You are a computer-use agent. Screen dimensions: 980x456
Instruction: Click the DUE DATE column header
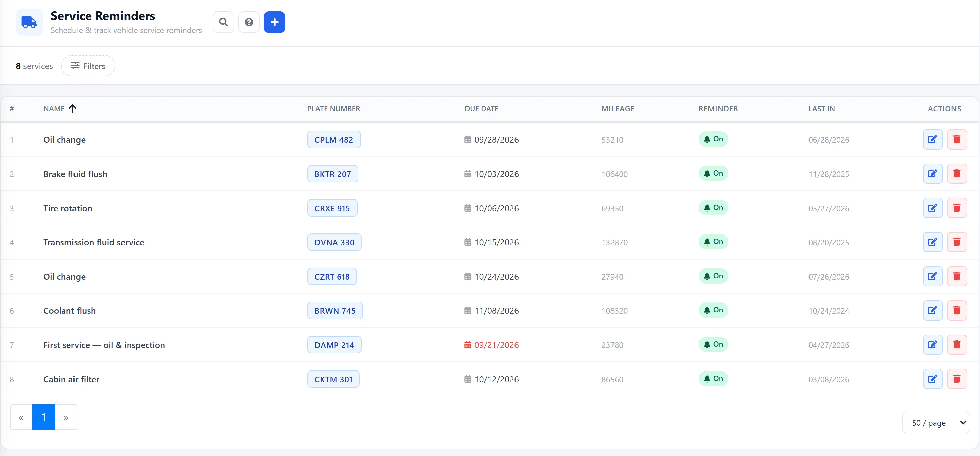tap(481, 109)
